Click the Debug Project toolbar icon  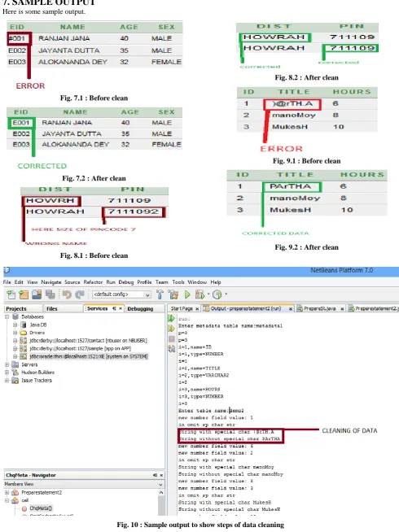click(x=199, y=294)
